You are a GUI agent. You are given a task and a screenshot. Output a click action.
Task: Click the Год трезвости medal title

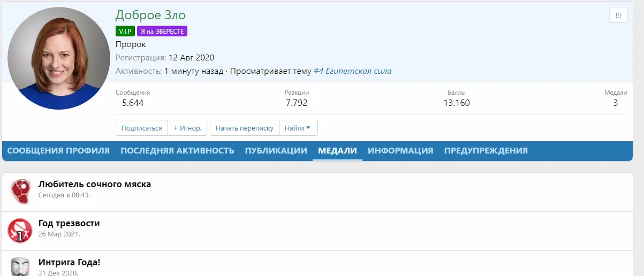pos(69,223)
